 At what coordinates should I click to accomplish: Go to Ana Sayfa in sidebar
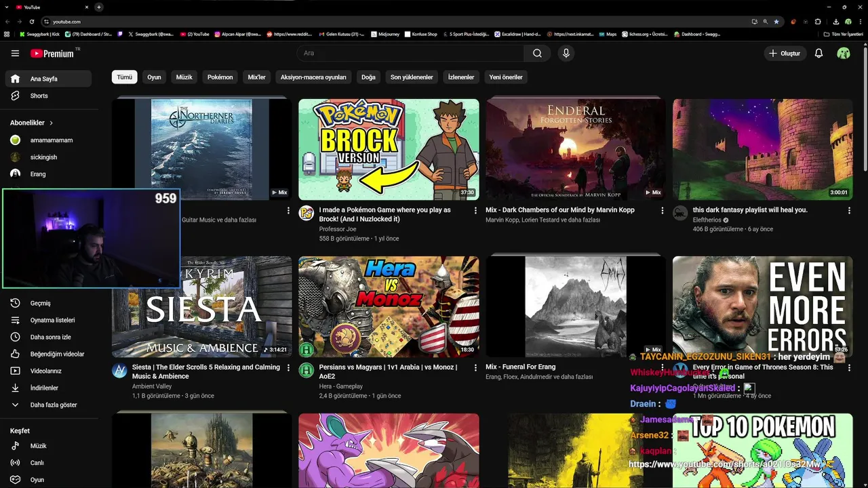[x=47, y=79]
